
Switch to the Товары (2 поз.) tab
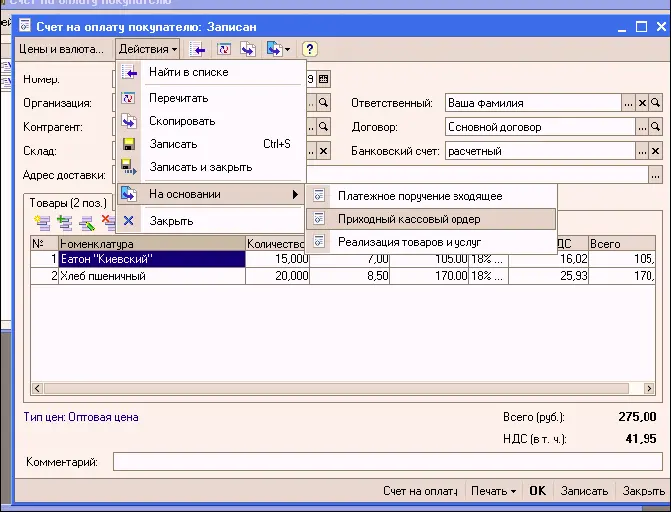pos(68,203)
